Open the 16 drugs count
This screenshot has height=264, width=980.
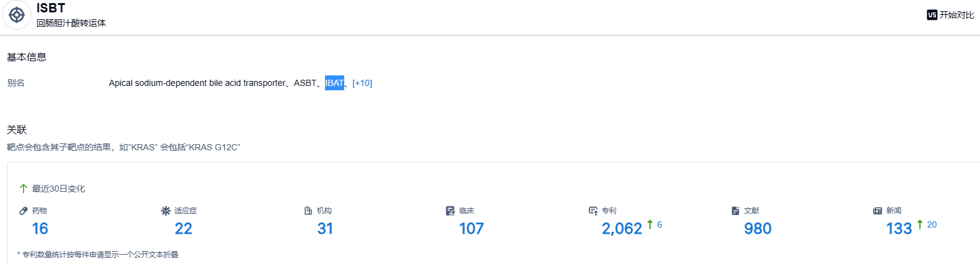[40, 229]
